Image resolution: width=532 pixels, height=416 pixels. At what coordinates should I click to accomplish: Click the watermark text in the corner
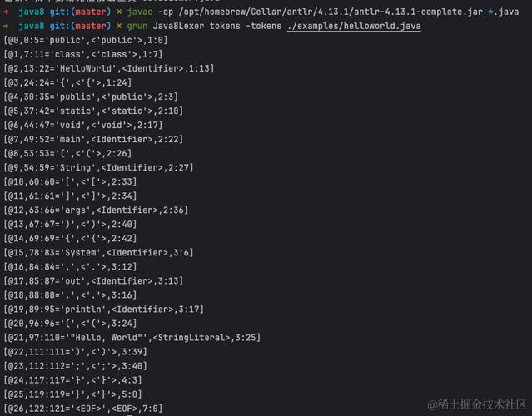click(477, 405)
